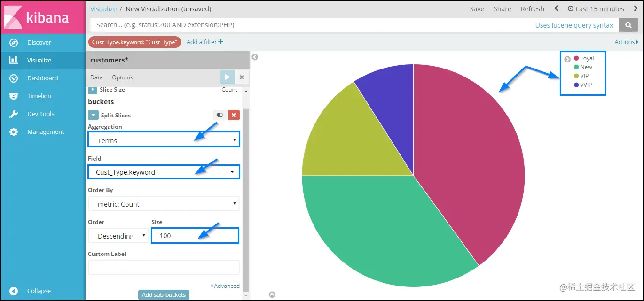Open the Aggregation Terms dropdown
Screen dimensions: 644x301
pyautogui.click(x=164, y=140)
